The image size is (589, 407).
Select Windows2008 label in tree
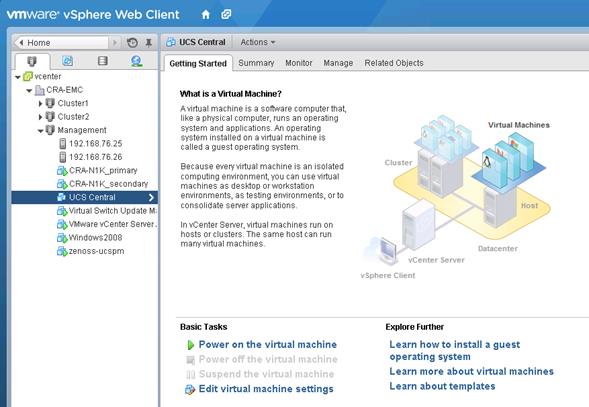(x=95, y=238)
